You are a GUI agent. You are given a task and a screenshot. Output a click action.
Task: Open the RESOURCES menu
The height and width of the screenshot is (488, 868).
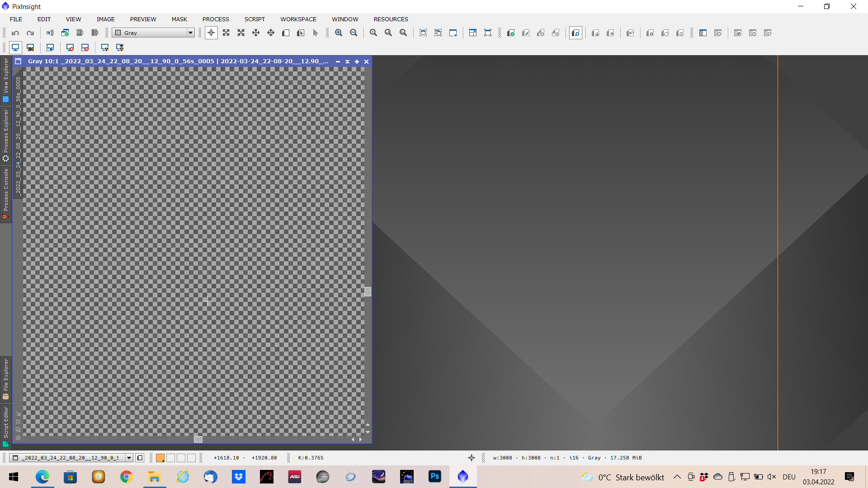click(x=391, y=19)
